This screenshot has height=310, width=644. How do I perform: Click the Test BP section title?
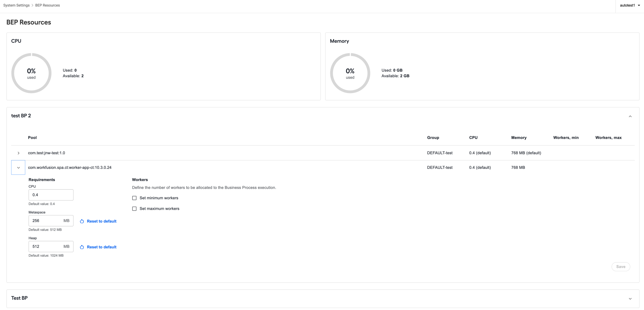pos(19,298)
